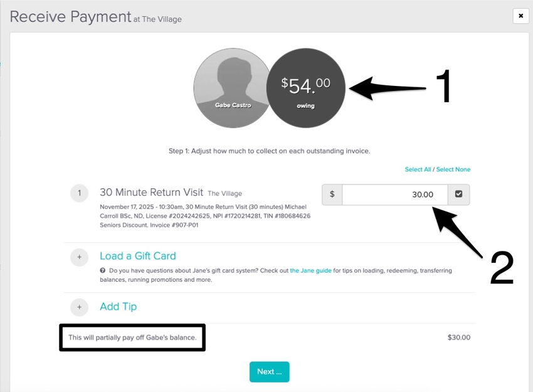Image resolution: width=533 pixels, height=392 pixels.
Task: Click Select All invoices link
Action: (418, 169)
